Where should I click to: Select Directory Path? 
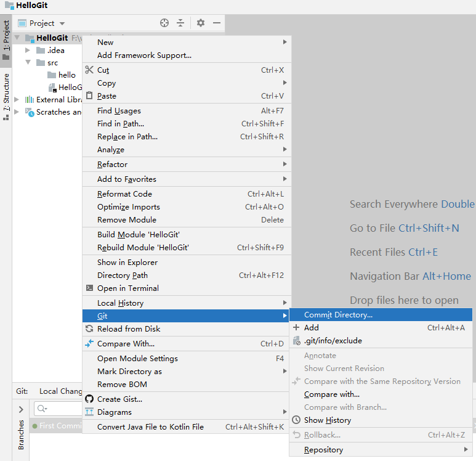[187, 275]
